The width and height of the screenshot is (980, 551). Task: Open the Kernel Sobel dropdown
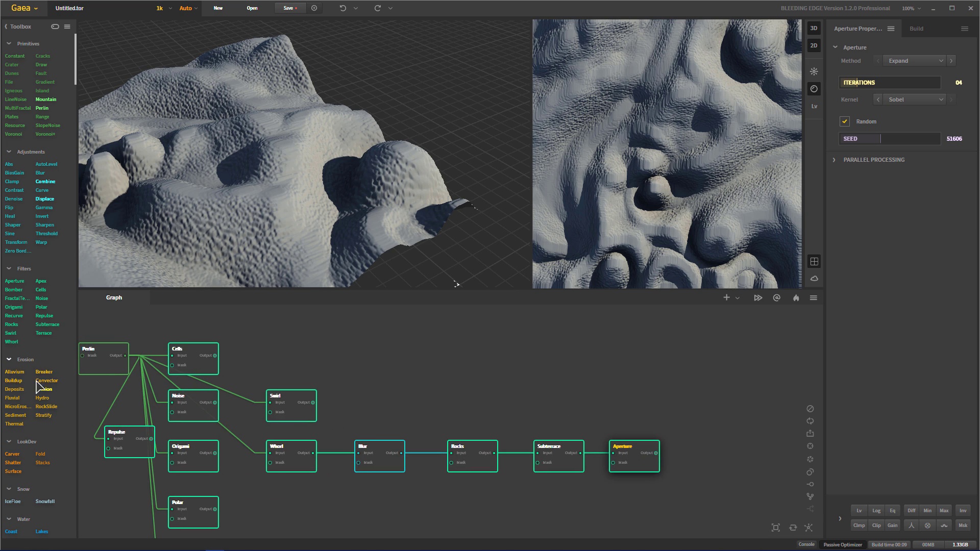[x=915, y=99]
